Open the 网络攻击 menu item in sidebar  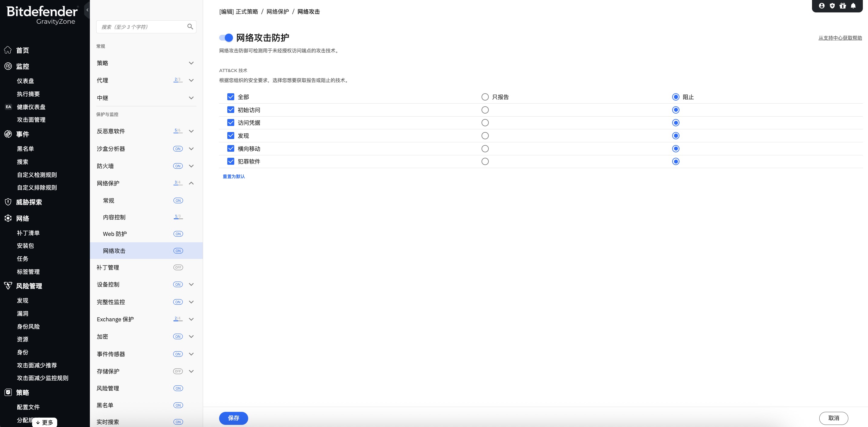[x=114, y=251]
